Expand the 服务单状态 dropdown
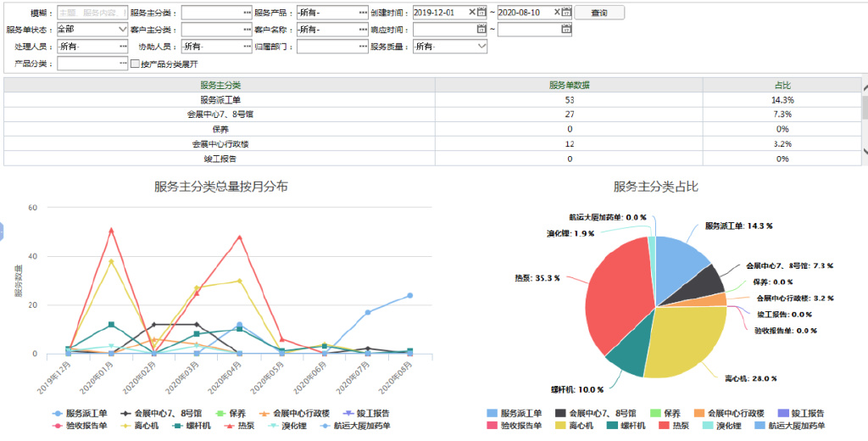The width and height of the screenshot is (868, 441). pyautogui.click(x=122, y=30)
